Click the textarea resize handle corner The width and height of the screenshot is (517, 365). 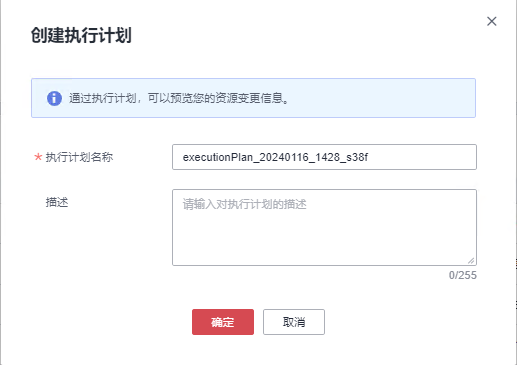coord(471,261)
